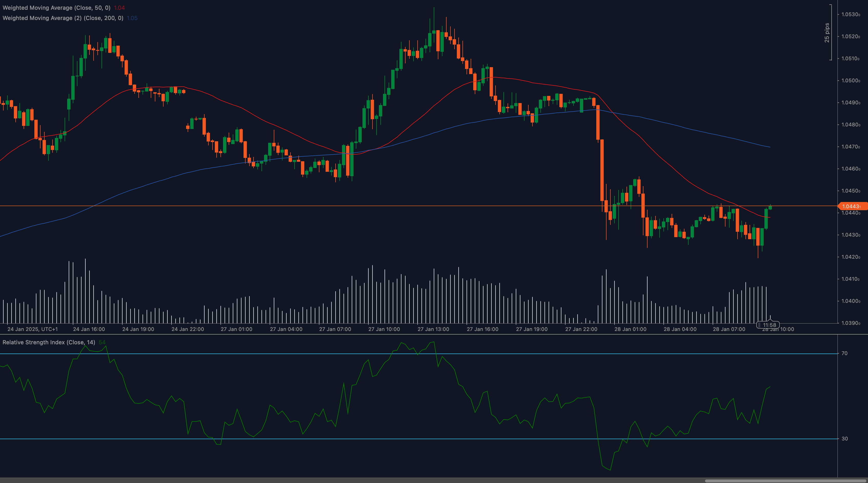868x483 pixels.
Task: Click the 24 Jan 16:00 time axis label
Action: click(x=89, y=329)
